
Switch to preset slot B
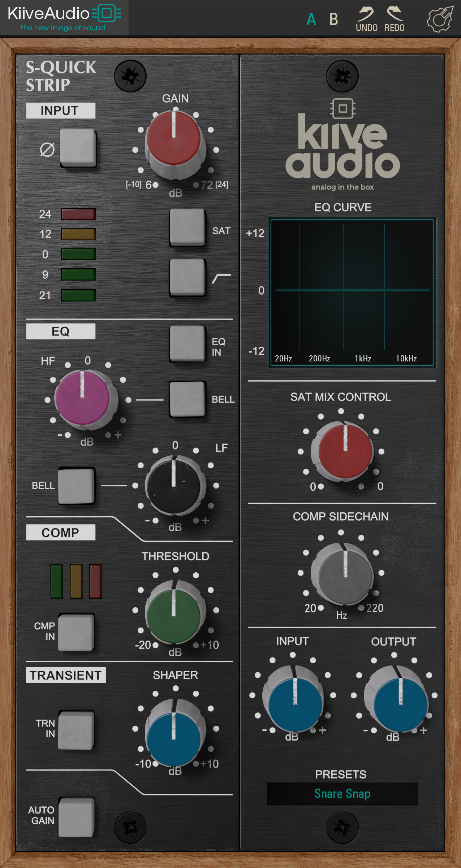point(333,19)
